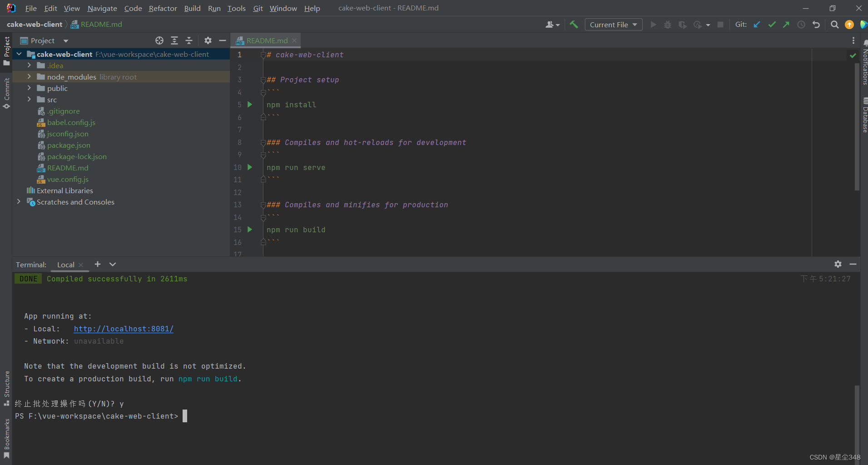Add a new Terminal session with plus button
Screen dimensions: 868x465
[x=97, y=264]
